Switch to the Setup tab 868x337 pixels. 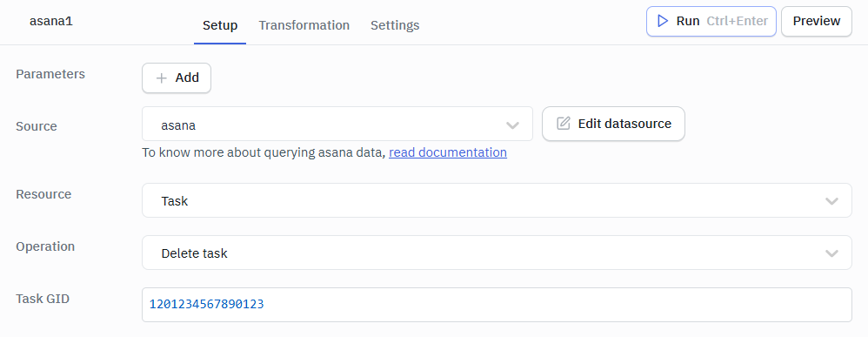(220, 25)
